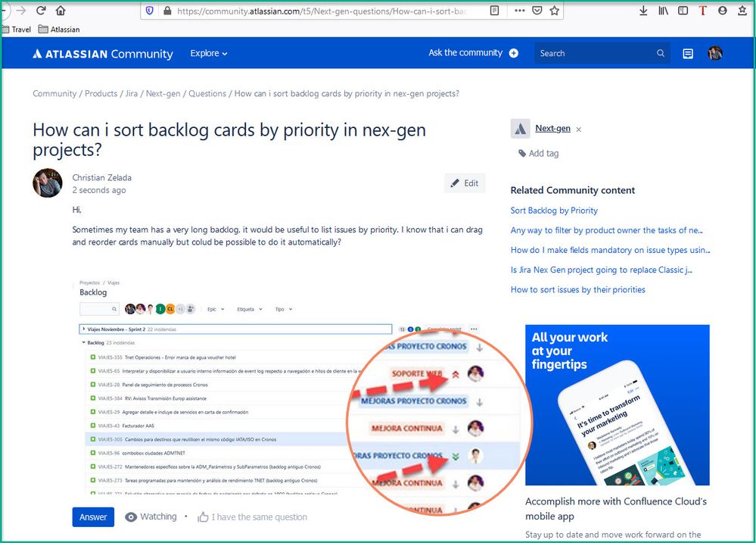Click the forward arrow in browser toolbar
This screenshot has width=756, height=543.
click(20, 10)
